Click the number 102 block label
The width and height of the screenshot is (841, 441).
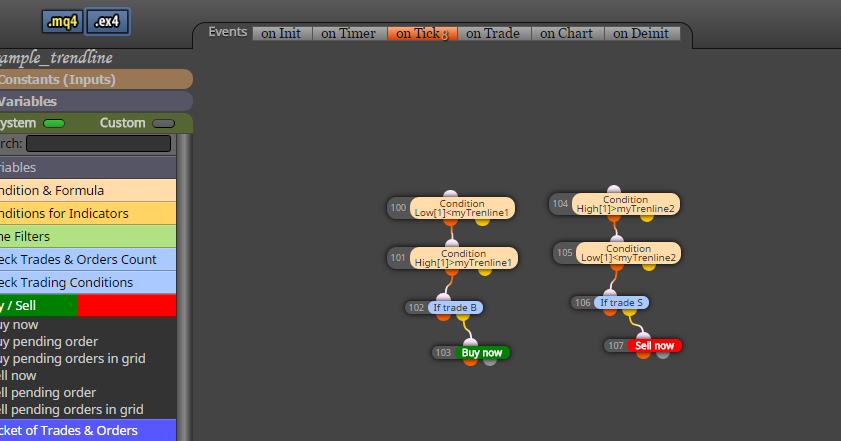[x=417, y=308]
